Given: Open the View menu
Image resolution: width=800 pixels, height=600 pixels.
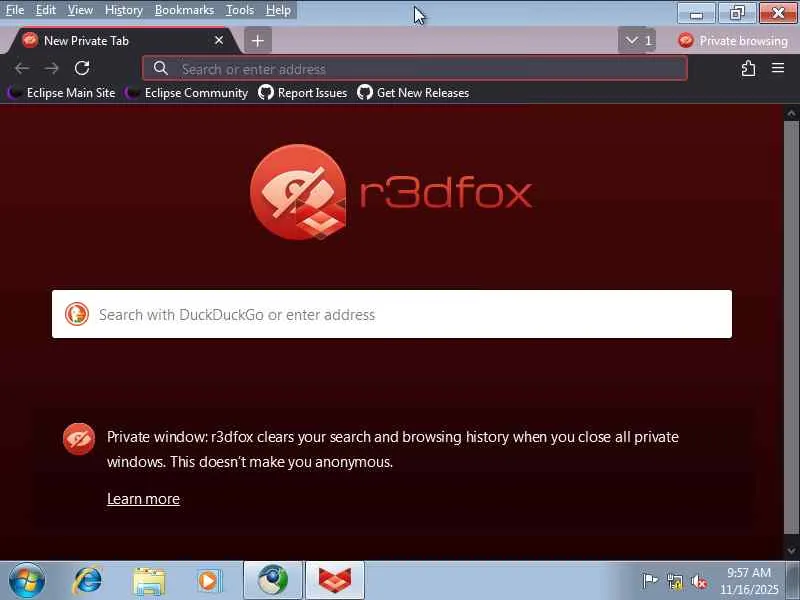Looking at the screenshot, I should coord(80,10).
